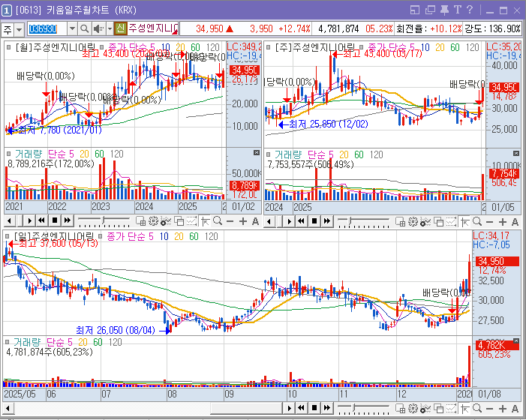Image resolution: width=526 pixels, height=420 pixels.
Task: Click the green 신 badge icon
Action: [x=120, y=28]
